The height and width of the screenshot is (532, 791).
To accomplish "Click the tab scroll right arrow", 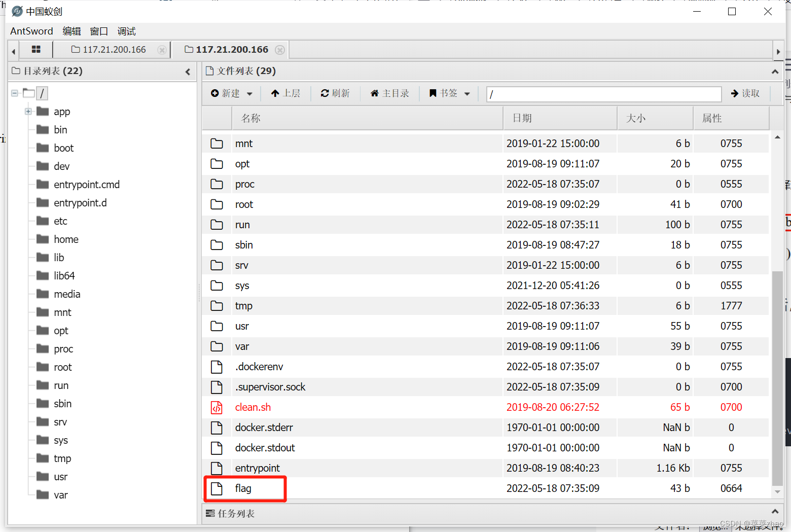I will (778, 51).
